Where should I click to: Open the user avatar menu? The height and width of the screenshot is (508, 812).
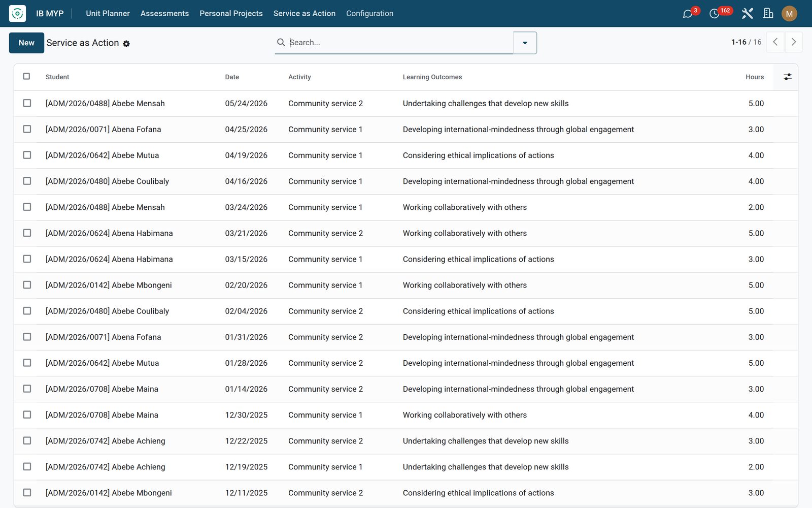pos(789,14)
